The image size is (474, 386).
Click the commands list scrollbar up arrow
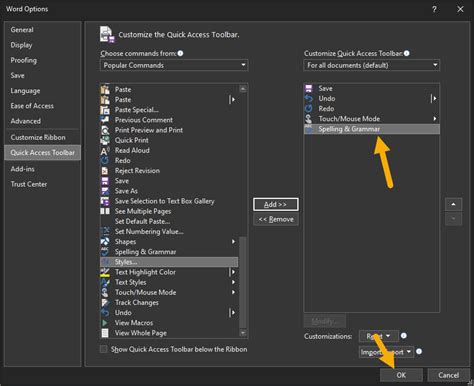(x=243, y=89)
